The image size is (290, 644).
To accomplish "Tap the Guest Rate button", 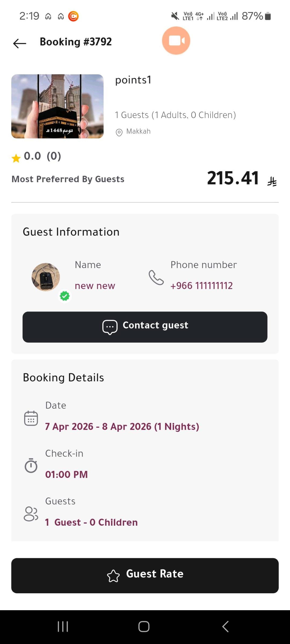I will [145, 575].
